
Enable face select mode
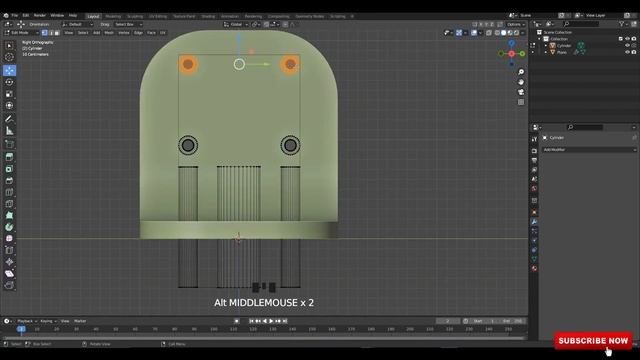click(57, 33)
